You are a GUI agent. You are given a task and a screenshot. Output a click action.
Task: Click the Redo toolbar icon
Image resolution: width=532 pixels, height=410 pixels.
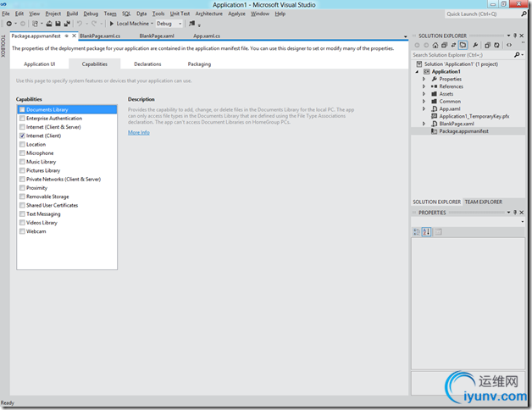pyautogui.click(x=94, y=24)
